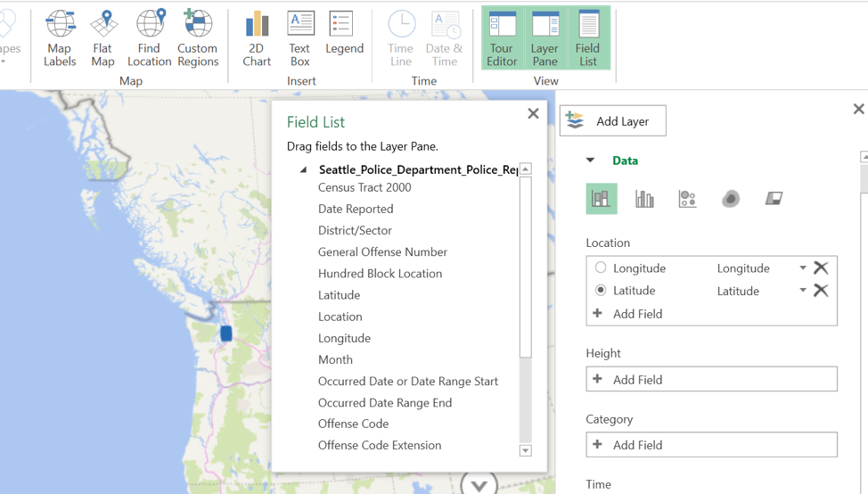
Task: Click the Add Layer button
Action: [x=613, y=121]
